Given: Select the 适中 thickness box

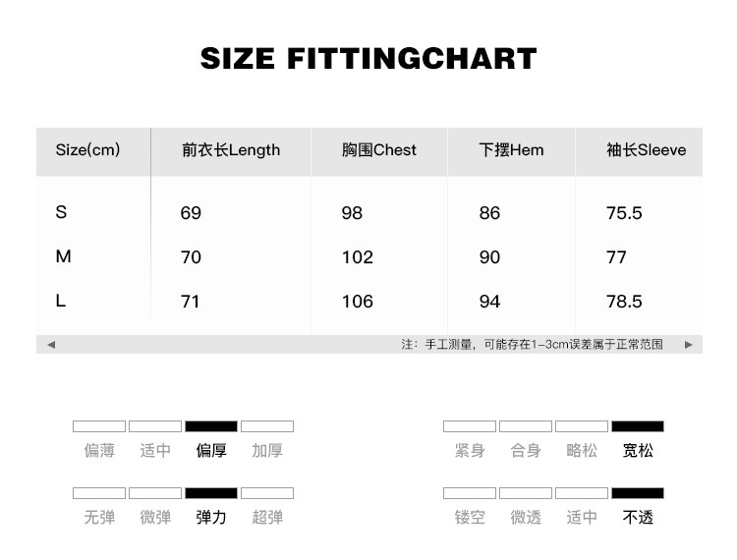Looking at the screenshot, I should (x=155, y=426).
